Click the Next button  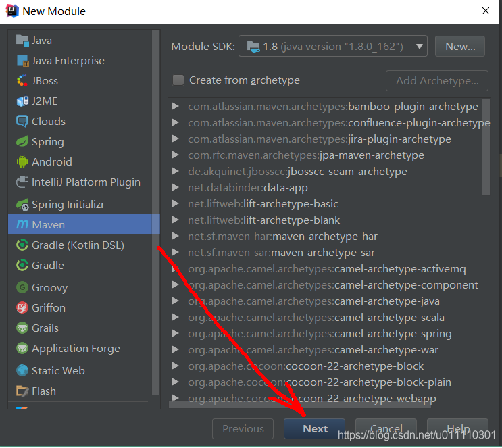click(314, 429)
